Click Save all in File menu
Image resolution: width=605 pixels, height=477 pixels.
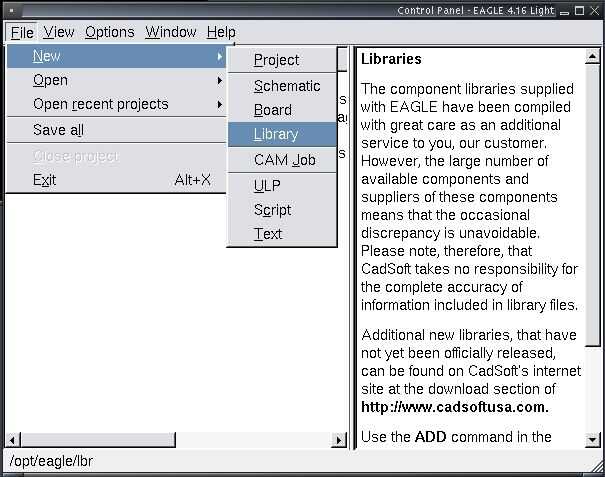click(x=58, y=130)
